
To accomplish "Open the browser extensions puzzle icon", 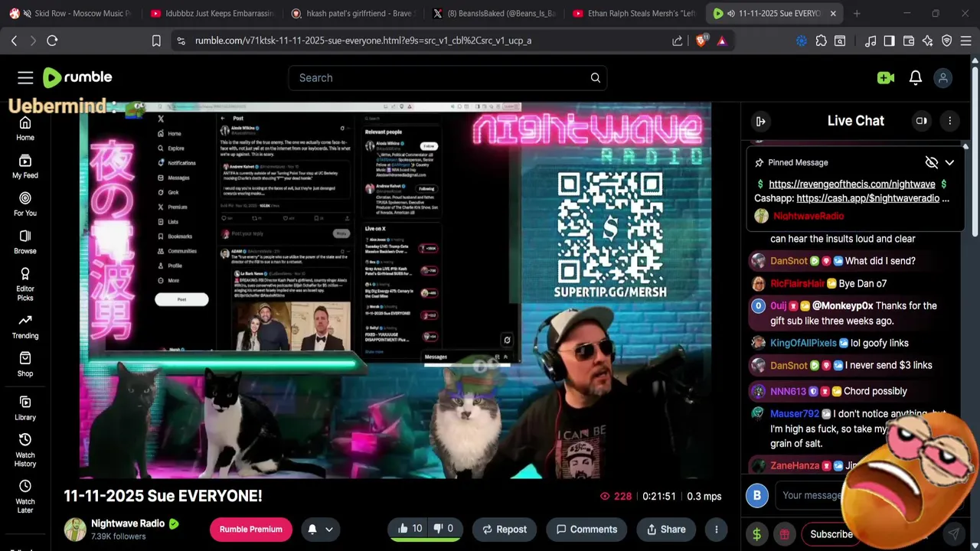I will [x=821, y=41].
